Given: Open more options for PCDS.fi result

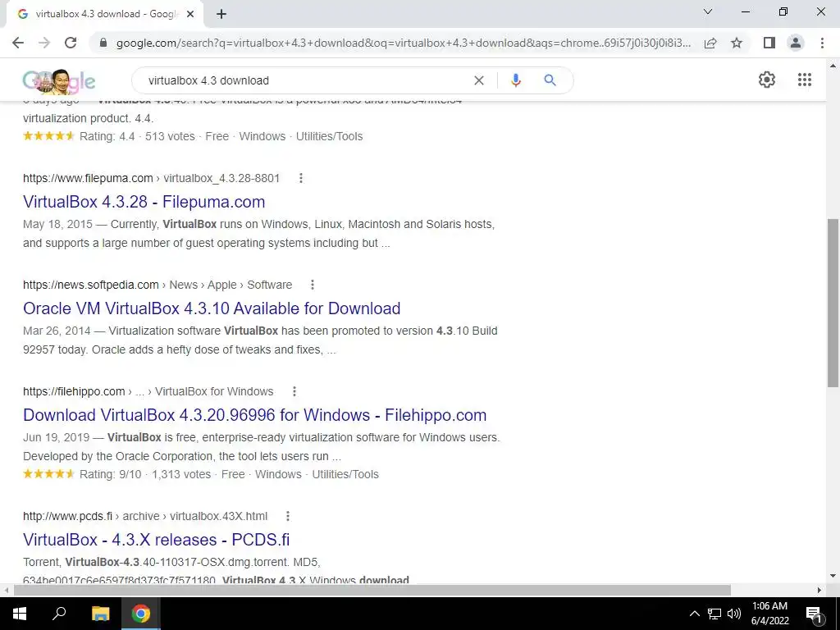Looking at the screenshot, I should [288, 516].
